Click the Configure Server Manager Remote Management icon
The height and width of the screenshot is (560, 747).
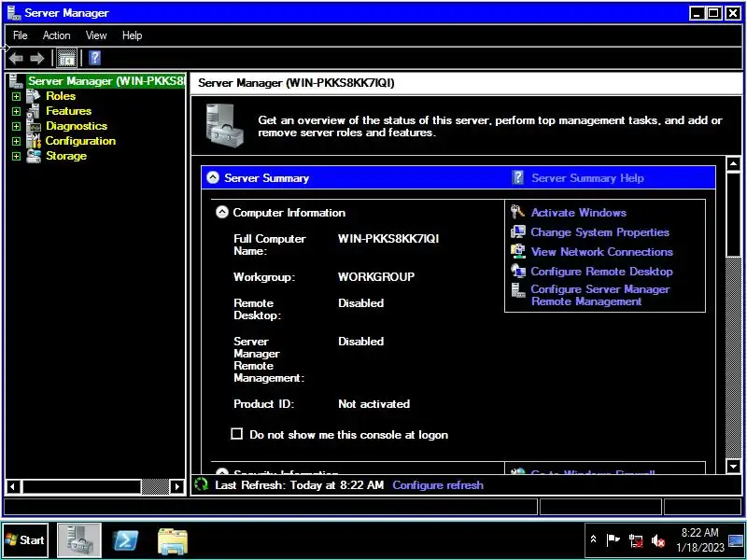(x=518, y=289)
